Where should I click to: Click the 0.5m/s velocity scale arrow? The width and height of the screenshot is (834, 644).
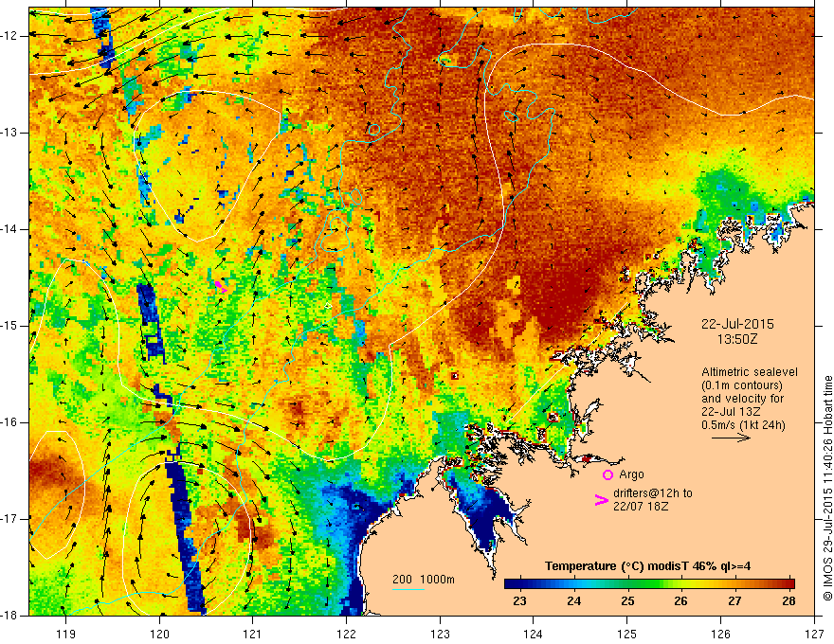point(731,438)
